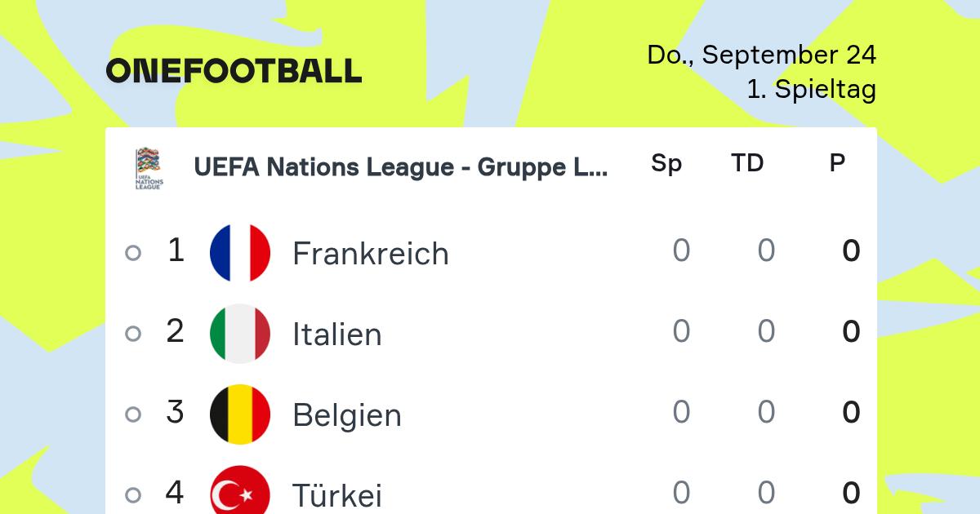The width and height of the screenshot is (980, 514).
Task: Click the status circle beside Italien rank
Action: click(133, 334)
